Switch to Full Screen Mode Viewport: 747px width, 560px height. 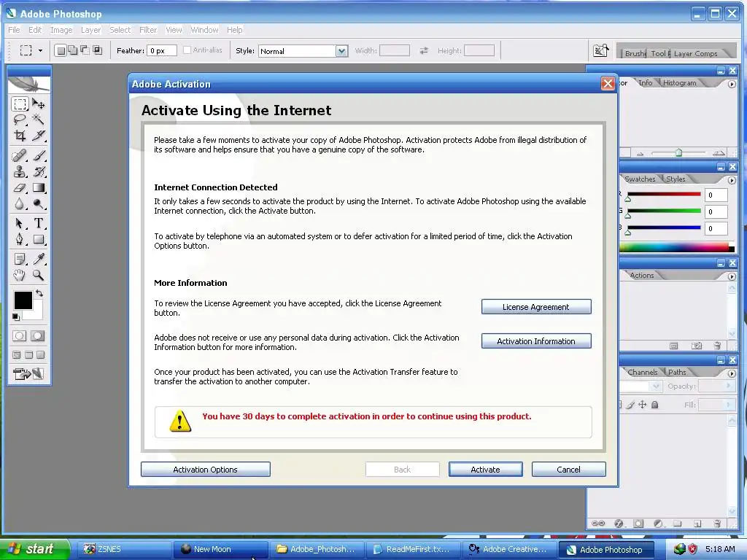(x=41, y=355)
